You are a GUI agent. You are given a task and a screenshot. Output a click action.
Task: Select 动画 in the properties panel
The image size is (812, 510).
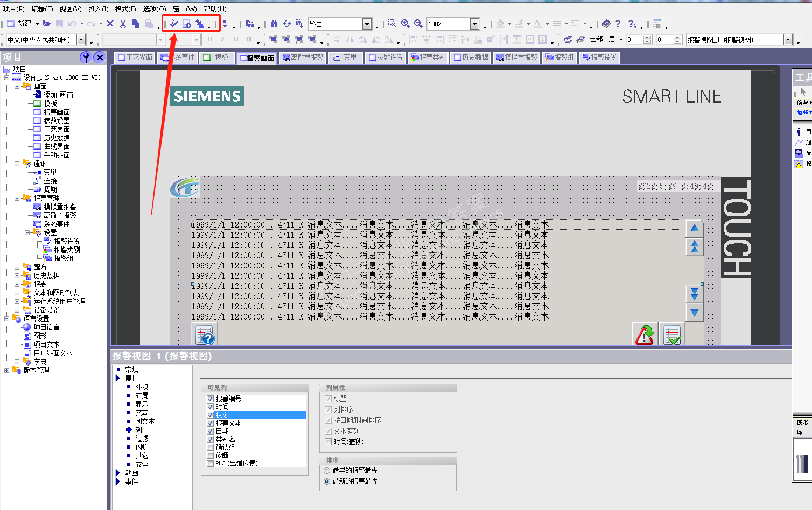131,473
